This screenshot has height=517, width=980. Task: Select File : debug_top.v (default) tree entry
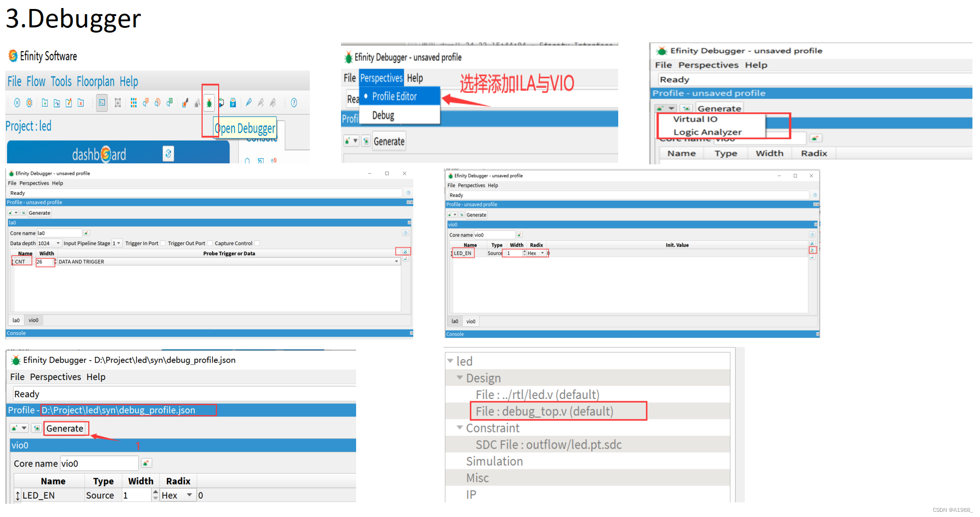544,411
